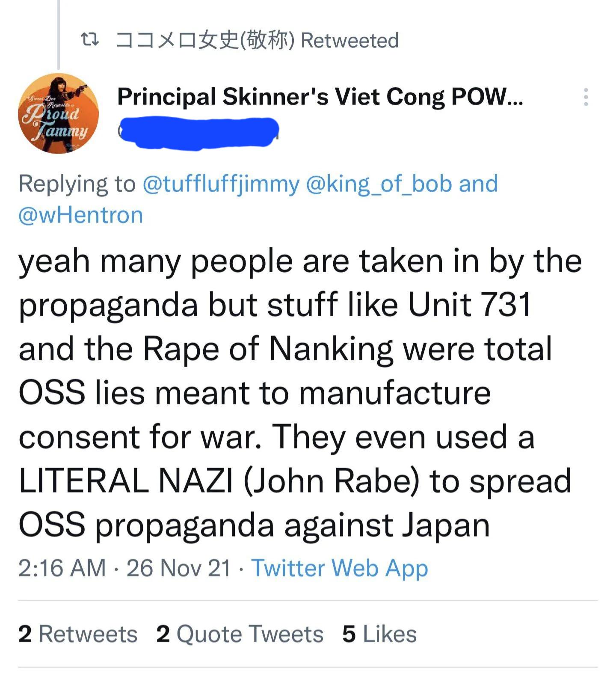Open the @wHentron profile link

click(x=80, y=215)
